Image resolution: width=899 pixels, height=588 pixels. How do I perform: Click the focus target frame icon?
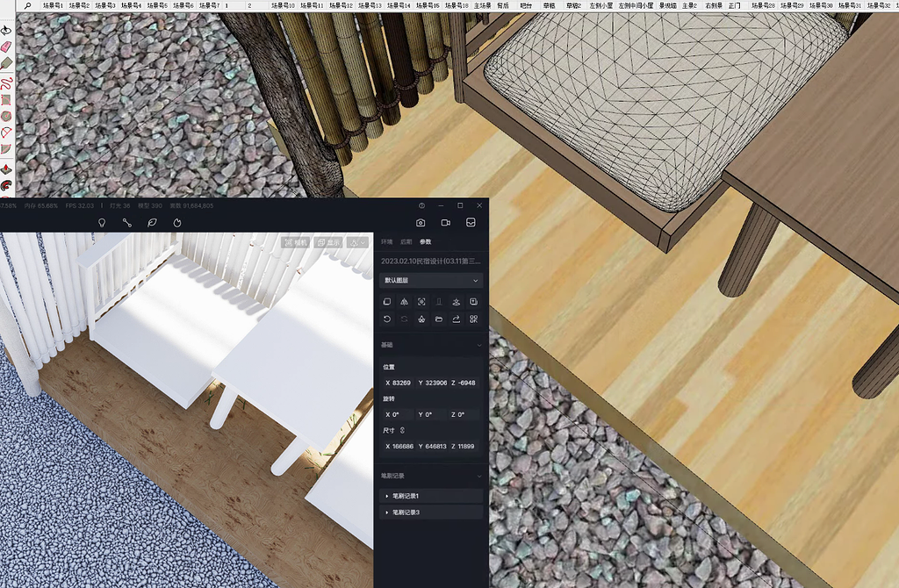coord(421,301)
